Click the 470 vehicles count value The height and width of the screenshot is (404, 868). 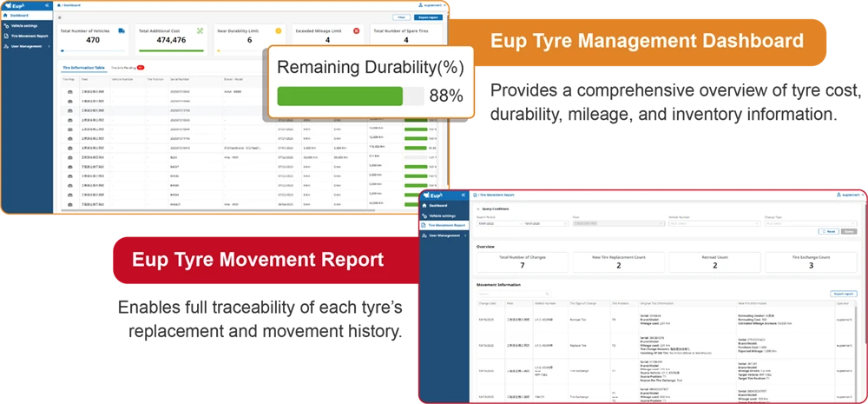[93, 40]
